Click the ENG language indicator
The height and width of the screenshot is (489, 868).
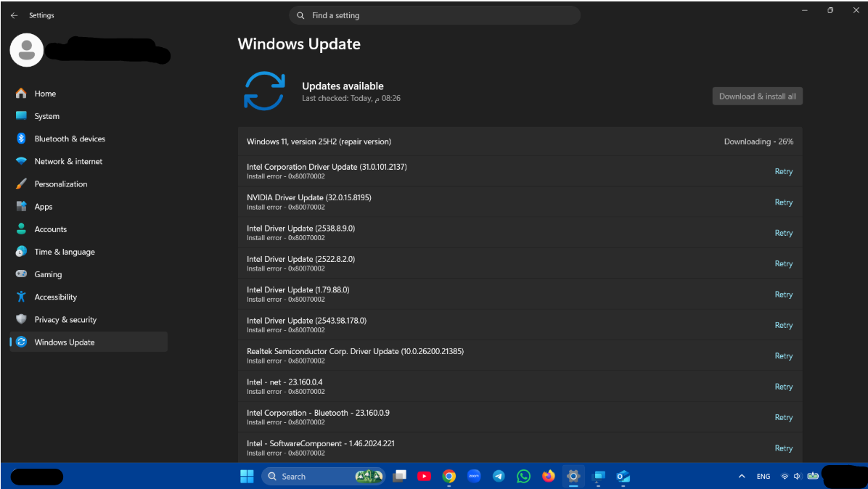pos(763,476)
